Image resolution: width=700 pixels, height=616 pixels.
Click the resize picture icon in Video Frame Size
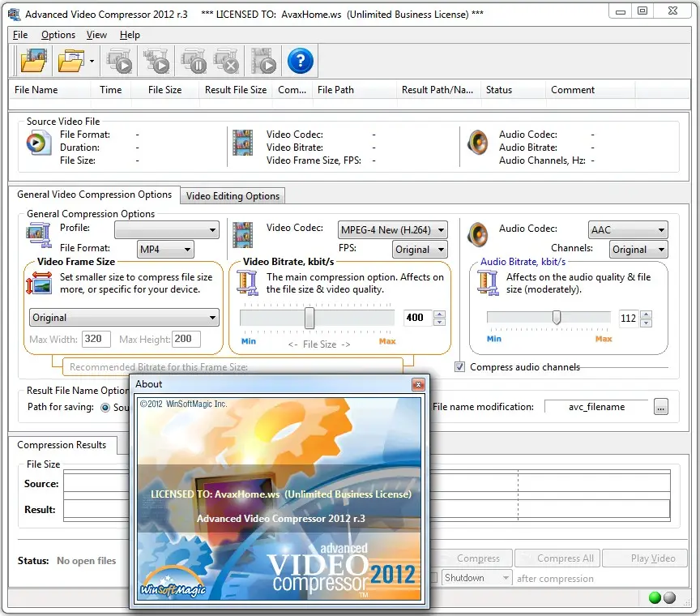pyautogui.click(x=38, y=284)
